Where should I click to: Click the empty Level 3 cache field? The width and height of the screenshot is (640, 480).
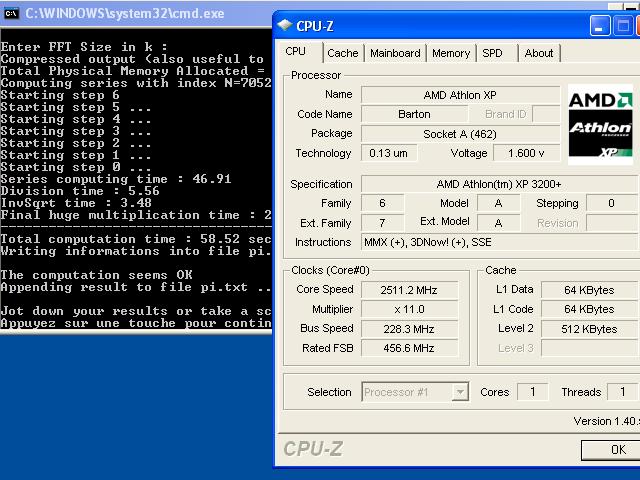coord(589,348)
